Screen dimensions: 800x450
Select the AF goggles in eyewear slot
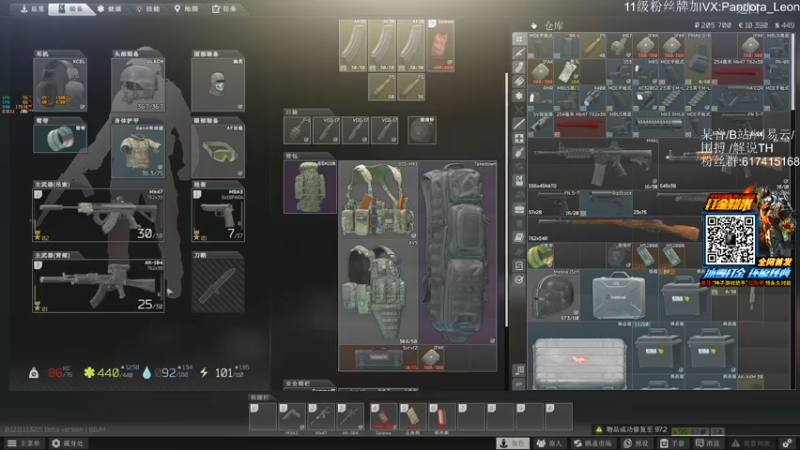coord(218,151)
